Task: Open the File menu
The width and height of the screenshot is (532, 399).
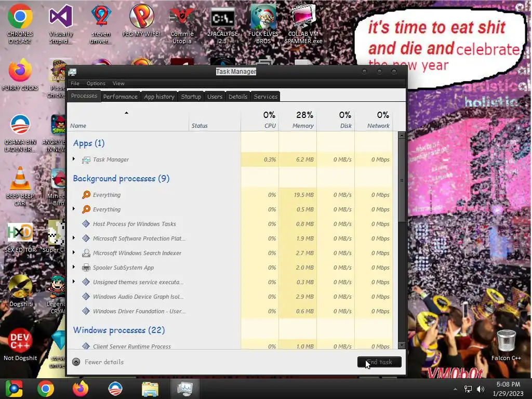Action: coord(75,84)
